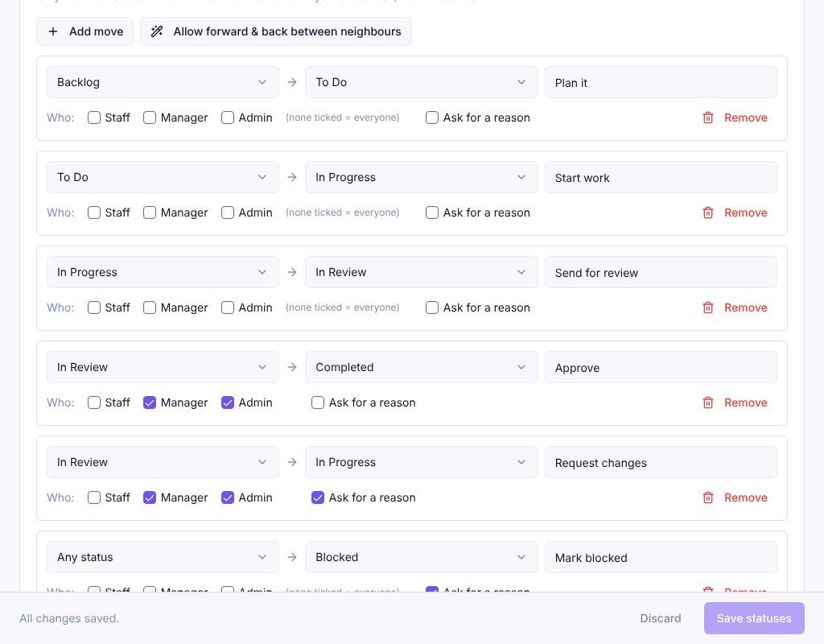
Task: Open the Blocked target status dropdown
Action: tap(422, 557)
